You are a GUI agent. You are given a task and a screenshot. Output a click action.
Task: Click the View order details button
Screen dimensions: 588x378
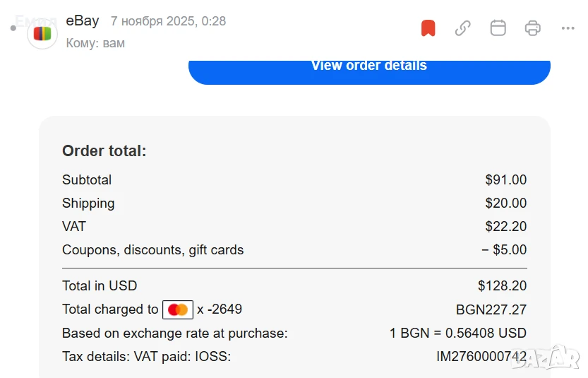tap(369, 71)
